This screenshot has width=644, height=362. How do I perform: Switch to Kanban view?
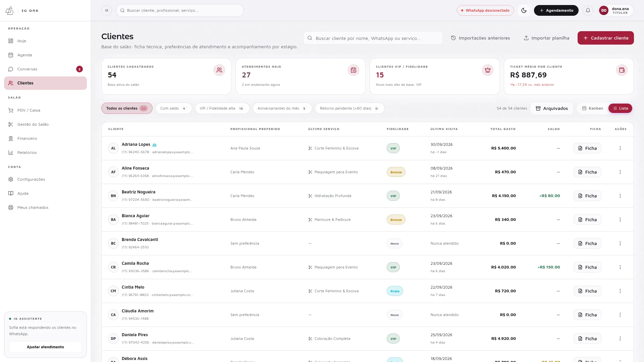point(593,108)
